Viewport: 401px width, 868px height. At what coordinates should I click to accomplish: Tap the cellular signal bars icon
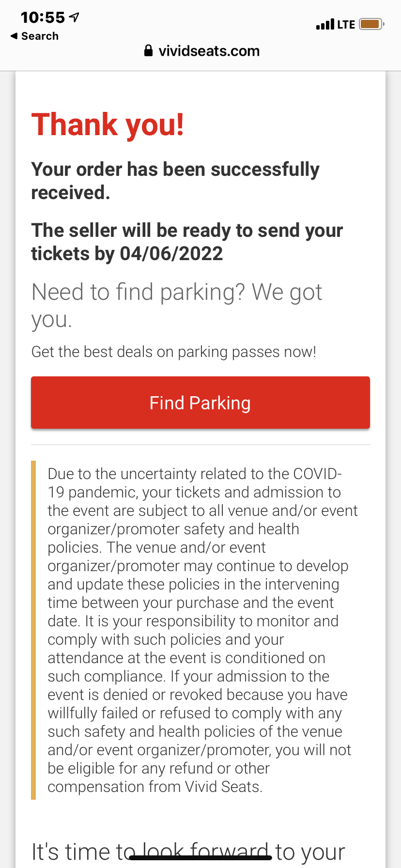pyautogui.click(x=325, y=24)
